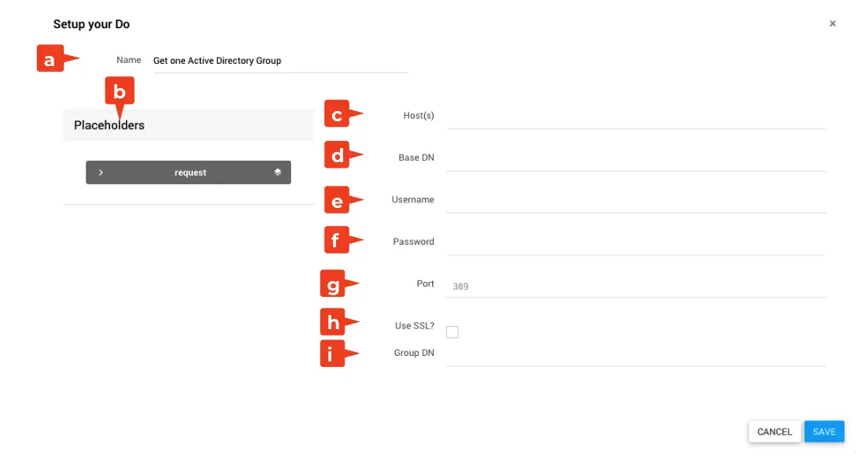Click the red marker labeled a
Viewport: 868px width, 463px height.
[50, 59]
